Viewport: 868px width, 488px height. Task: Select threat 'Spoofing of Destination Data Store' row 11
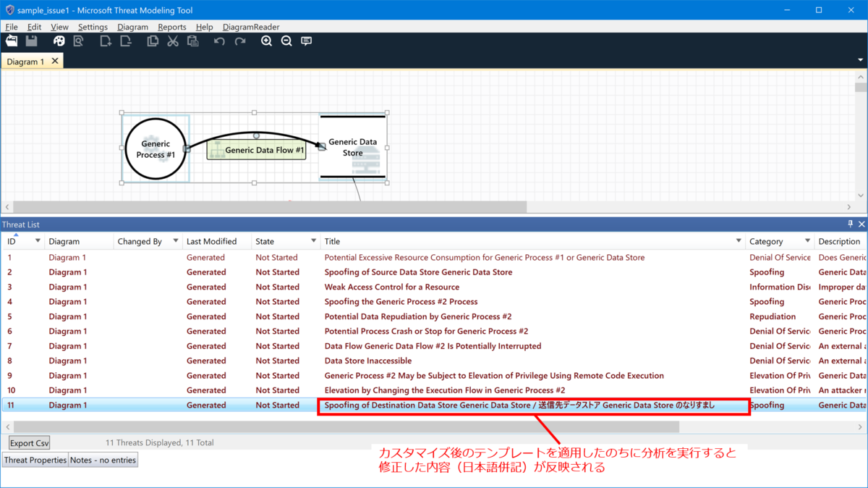coord(434,405)
